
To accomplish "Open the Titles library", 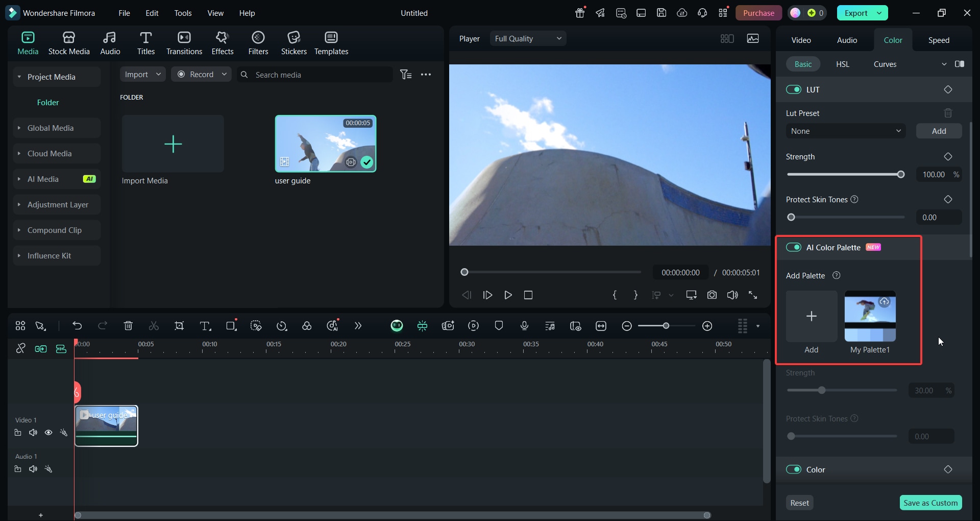I will [x=145, y=43].
